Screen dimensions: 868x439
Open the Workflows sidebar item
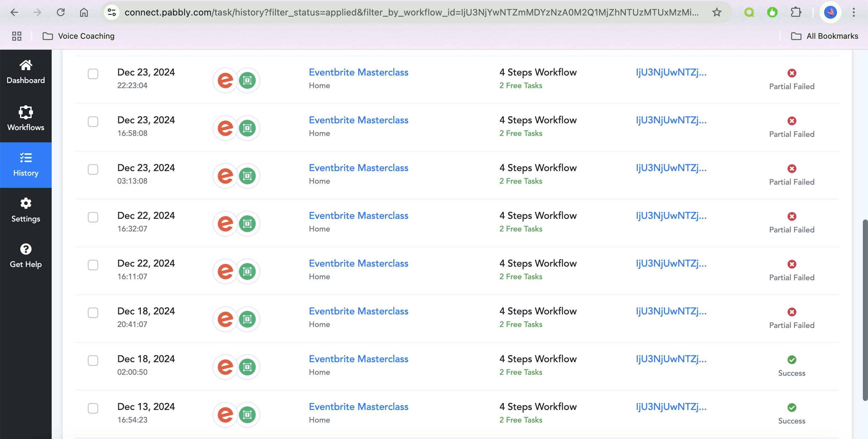pyautogui.click(x=26, y=118)
